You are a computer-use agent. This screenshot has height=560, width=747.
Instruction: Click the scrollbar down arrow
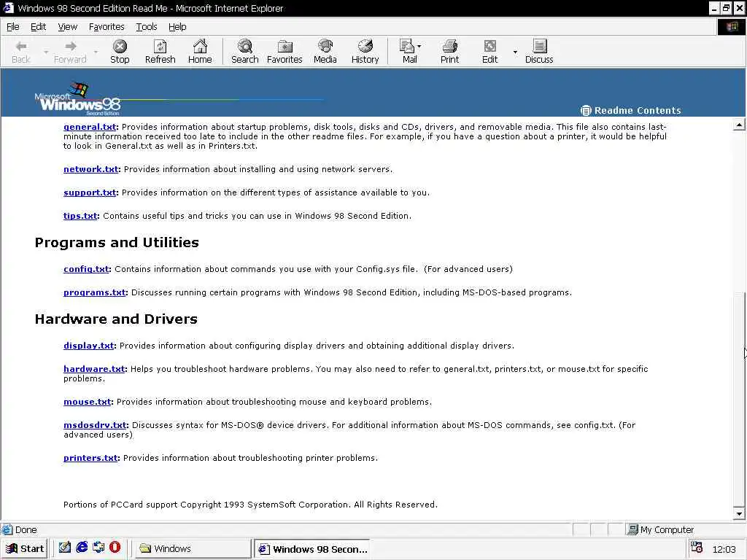(x=738, y=514)
